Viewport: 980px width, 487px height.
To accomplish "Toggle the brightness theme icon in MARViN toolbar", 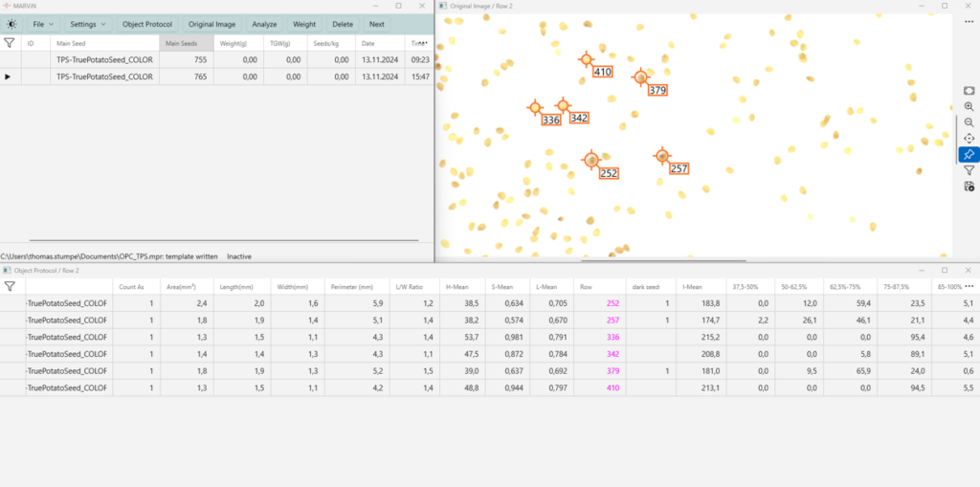I will tap(11, 24).
